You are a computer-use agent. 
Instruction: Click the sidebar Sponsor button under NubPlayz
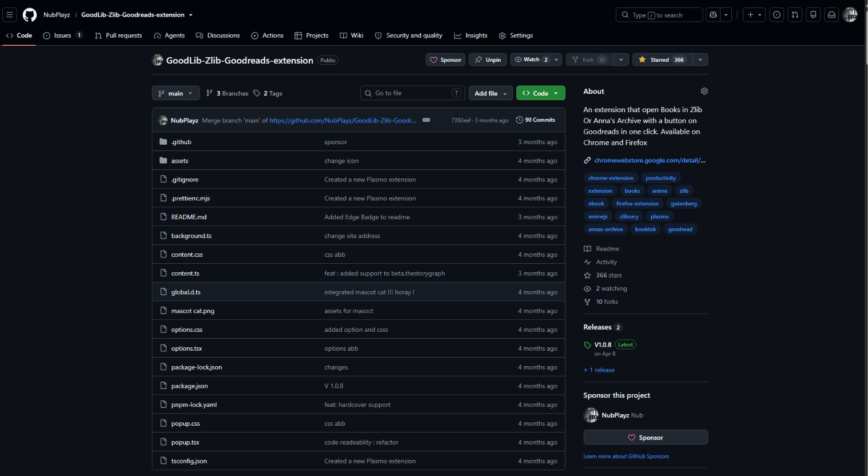[646, 438]
